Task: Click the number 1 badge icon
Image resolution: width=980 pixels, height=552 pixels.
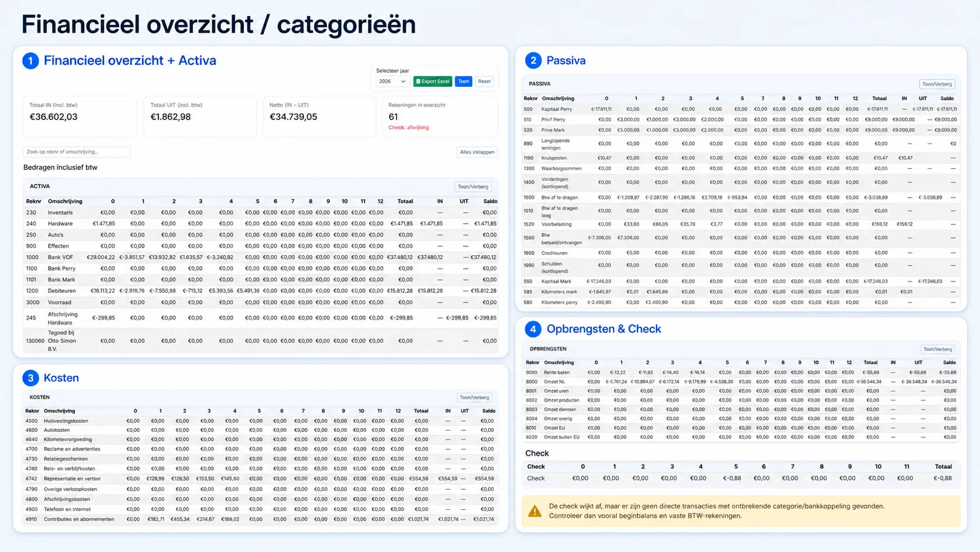Action: tap(30, 61)
